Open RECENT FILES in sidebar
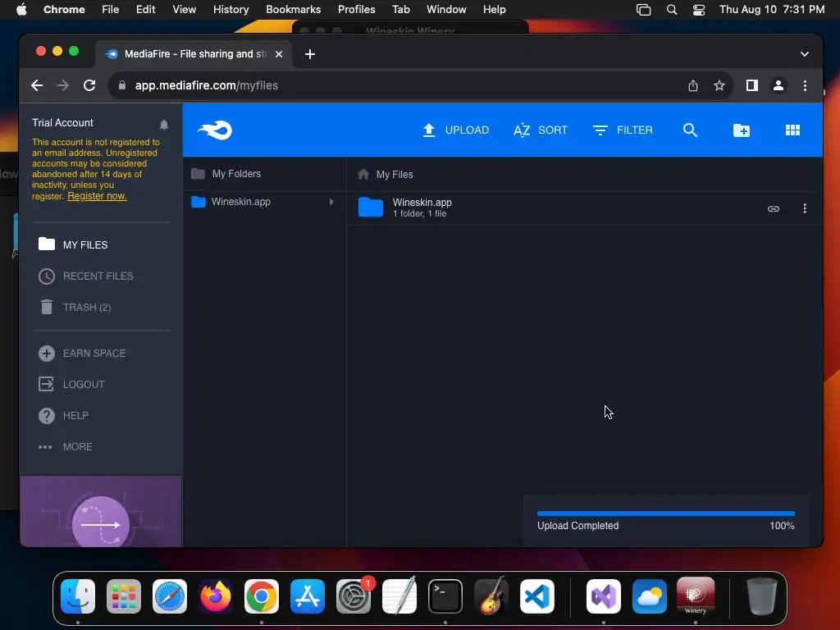 point(85,276)
